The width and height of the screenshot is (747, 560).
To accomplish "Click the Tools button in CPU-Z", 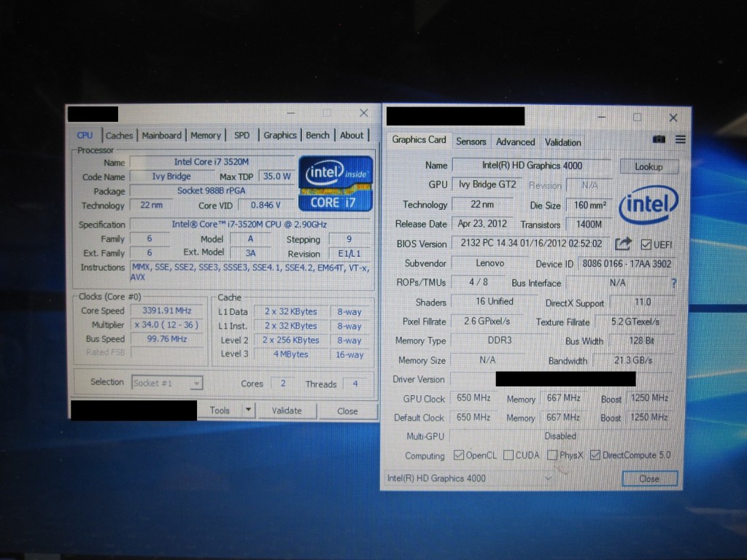I will point(220,410).
